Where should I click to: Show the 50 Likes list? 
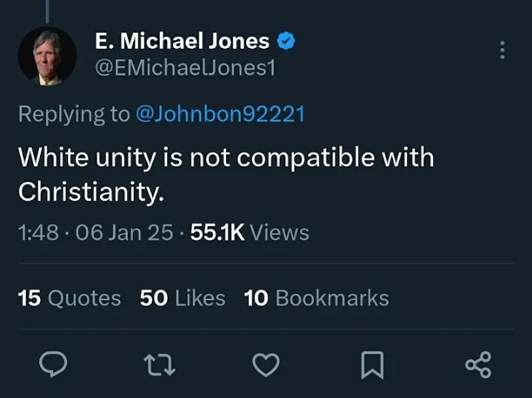click(x=183, y=297)
